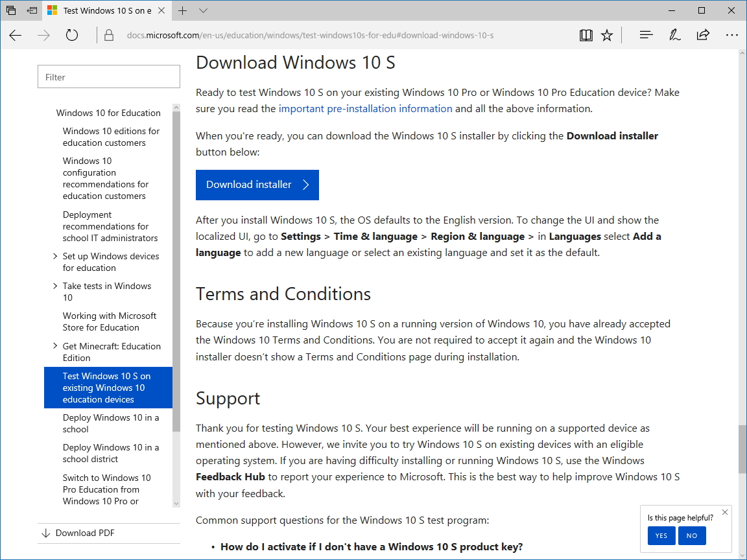Add page to favorites with the star icon
747x560 pixels.
[606, 35]
